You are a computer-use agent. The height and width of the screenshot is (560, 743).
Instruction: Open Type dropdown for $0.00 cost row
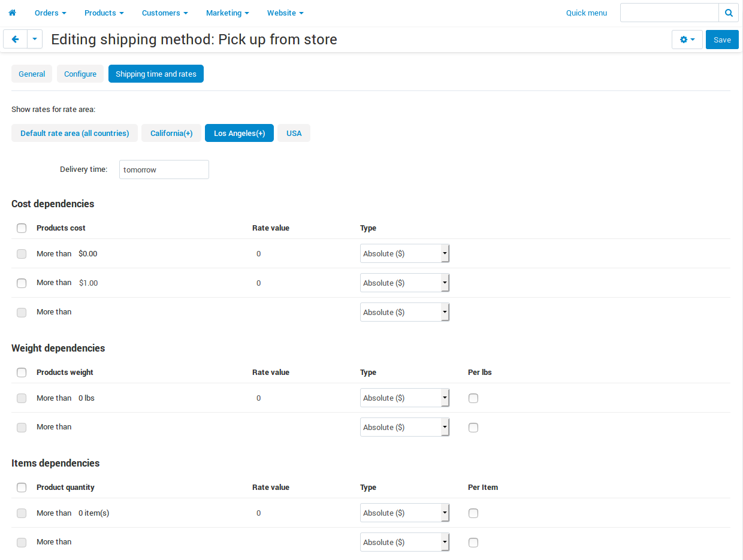[x=404, y=253]
